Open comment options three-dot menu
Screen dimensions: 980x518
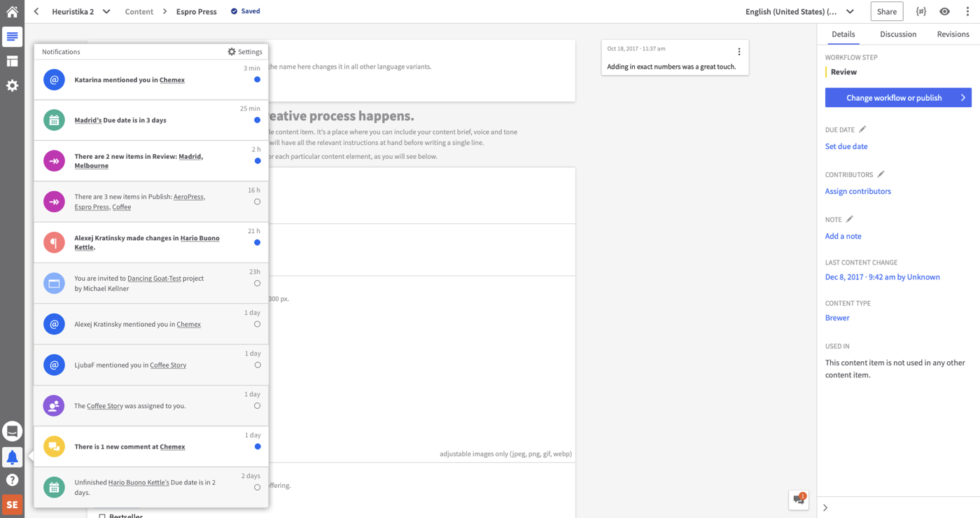coord(739,52)
